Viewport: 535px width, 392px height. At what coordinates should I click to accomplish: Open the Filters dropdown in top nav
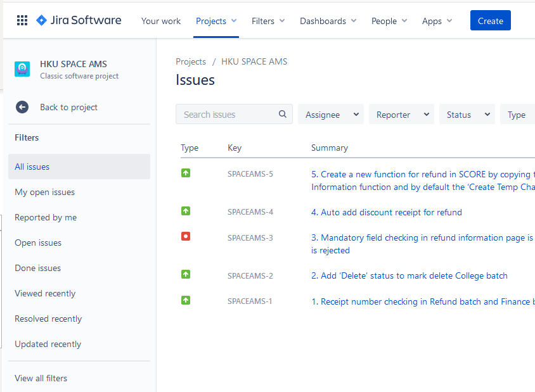coord(268,21)
